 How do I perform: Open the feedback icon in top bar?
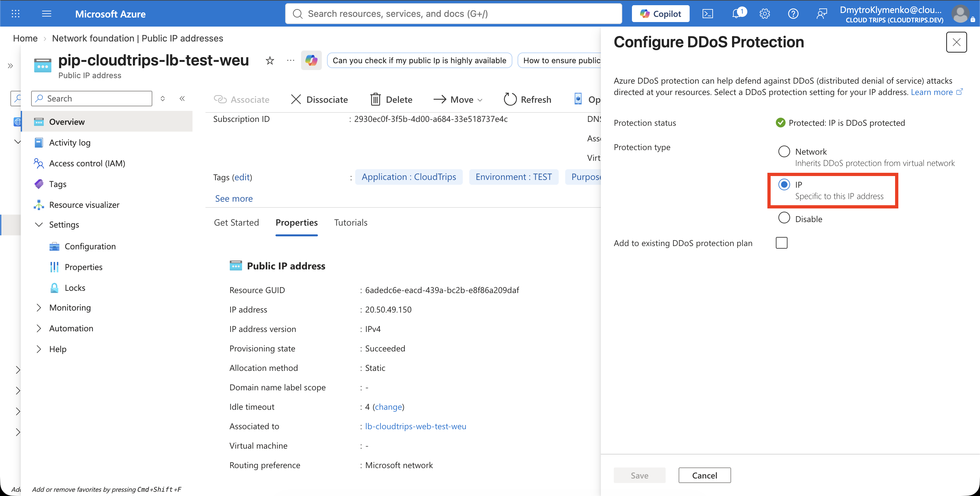coord(822,14)
